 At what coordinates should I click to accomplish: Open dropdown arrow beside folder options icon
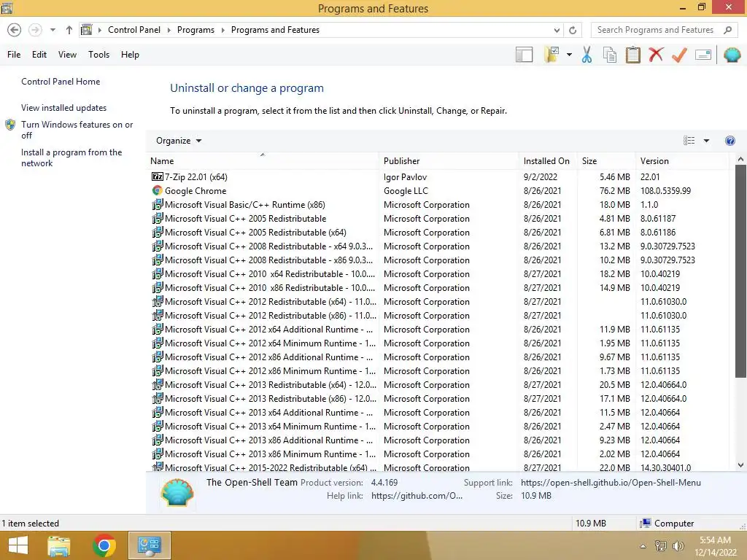click(x=569, y=55)
